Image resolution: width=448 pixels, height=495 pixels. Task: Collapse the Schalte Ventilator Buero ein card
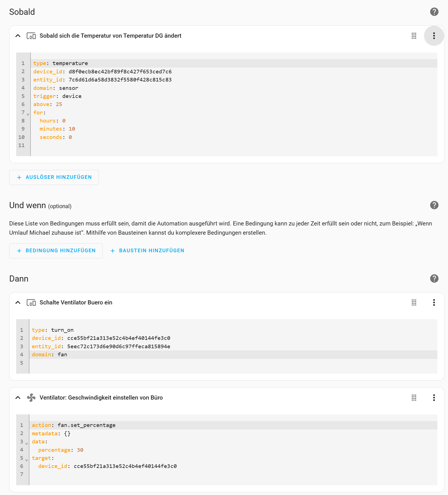(x=18, y=302)
